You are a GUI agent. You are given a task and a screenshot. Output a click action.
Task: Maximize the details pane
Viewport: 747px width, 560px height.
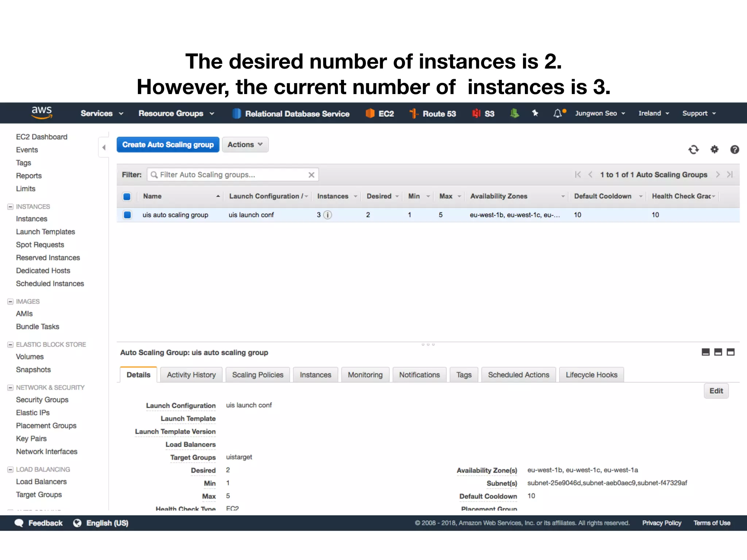731,352
